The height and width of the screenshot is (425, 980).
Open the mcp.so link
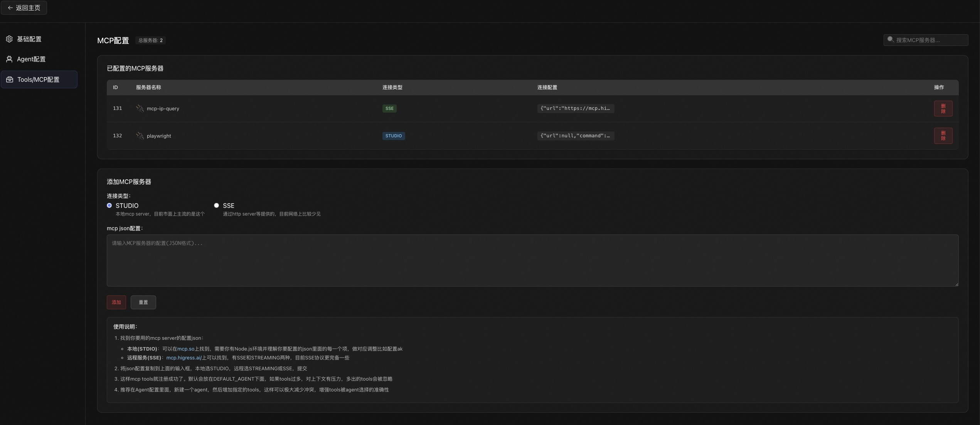pyautogui.click(x=186, y=349)
